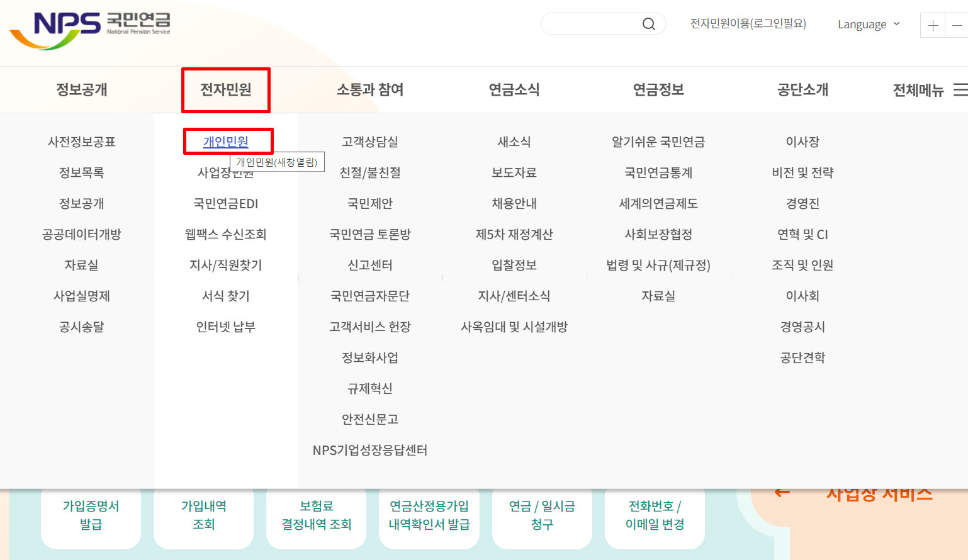Open the 전자민원 menu
The height and width of the screenshot is (560, 968).
point(225,90)
